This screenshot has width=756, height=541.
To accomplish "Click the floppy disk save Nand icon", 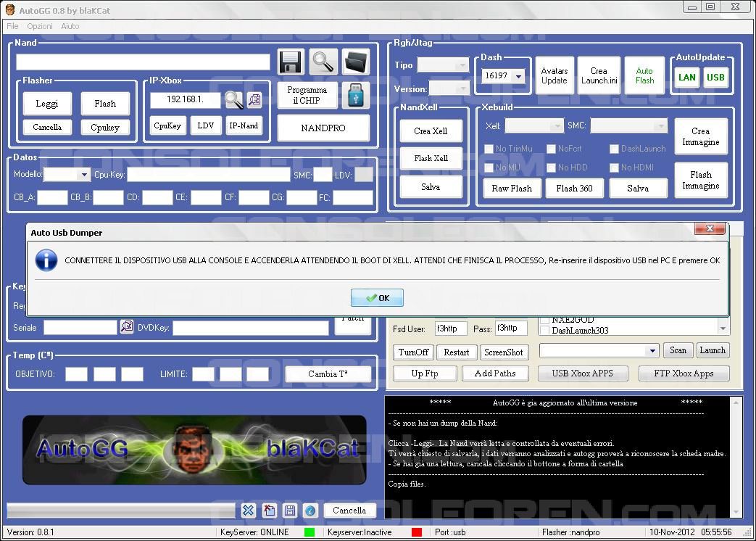I will (291, 62).
